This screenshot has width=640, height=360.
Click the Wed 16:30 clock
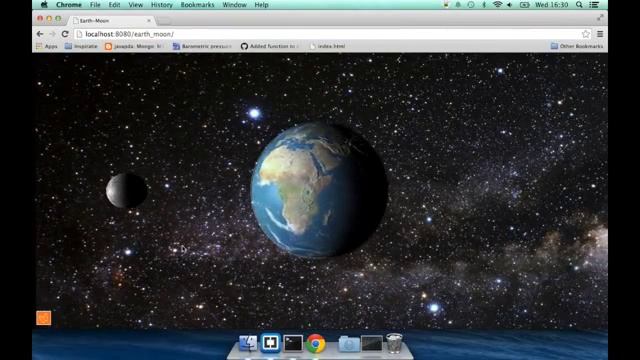(551, 5)
